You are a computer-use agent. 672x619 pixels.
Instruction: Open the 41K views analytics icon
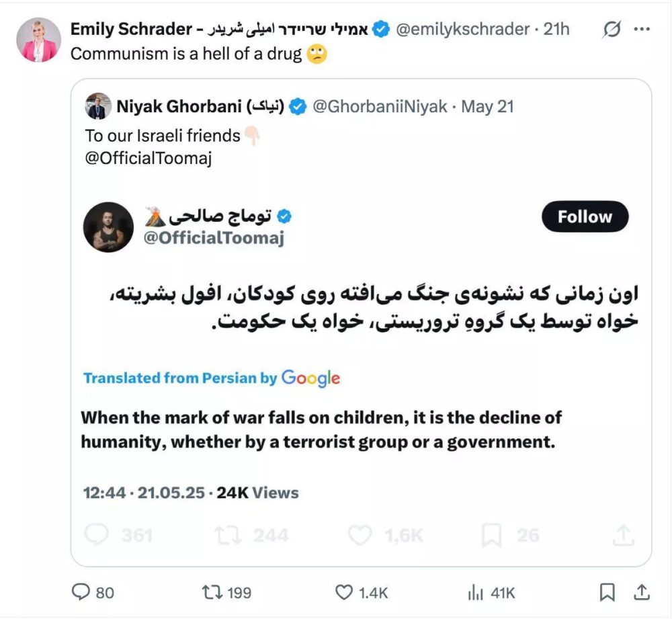click(x=475, y=592)
